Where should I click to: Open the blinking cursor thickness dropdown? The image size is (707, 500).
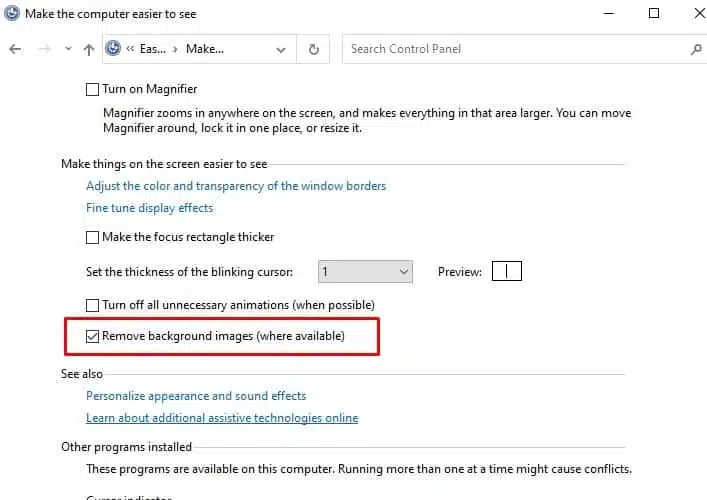[x=365, y=271]
